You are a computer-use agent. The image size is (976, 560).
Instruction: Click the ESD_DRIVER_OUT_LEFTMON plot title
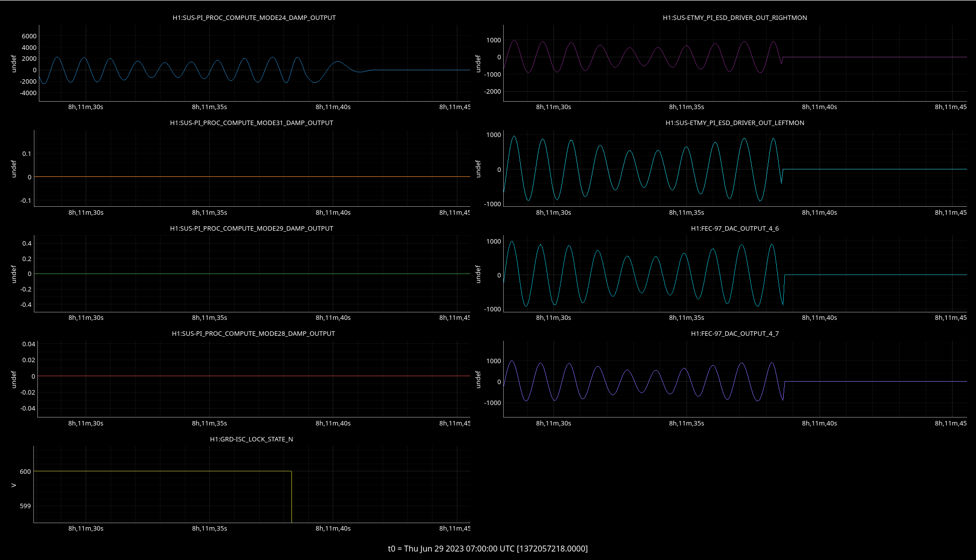click(735, 123)
